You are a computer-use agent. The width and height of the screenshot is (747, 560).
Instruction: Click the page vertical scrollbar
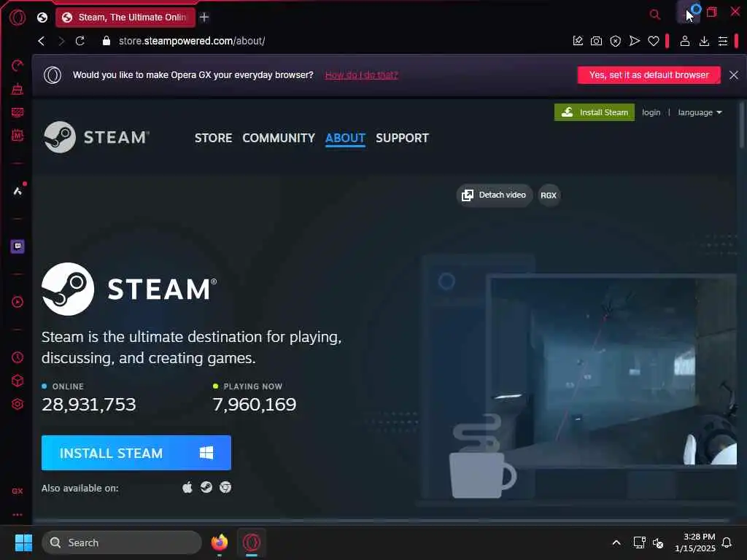point(742,125)
